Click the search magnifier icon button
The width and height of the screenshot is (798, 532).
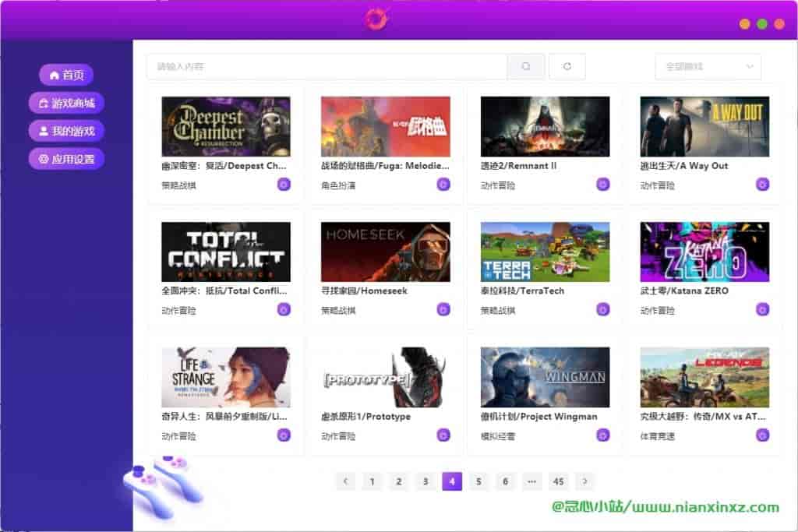pos(526,67)
